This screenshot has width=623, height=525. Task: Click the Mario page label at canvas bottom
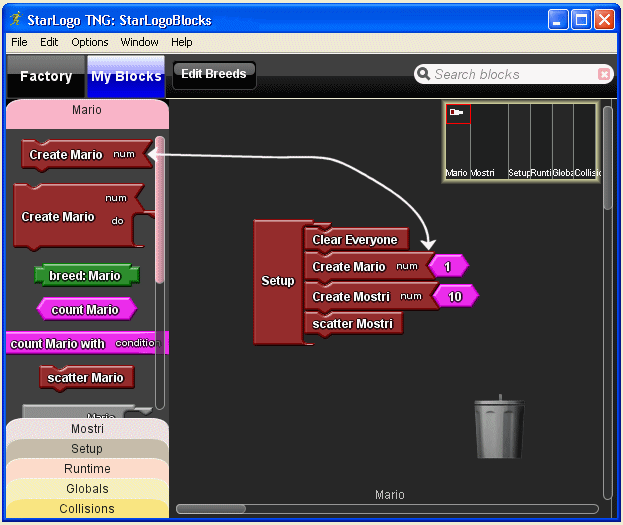pos(390,495)
